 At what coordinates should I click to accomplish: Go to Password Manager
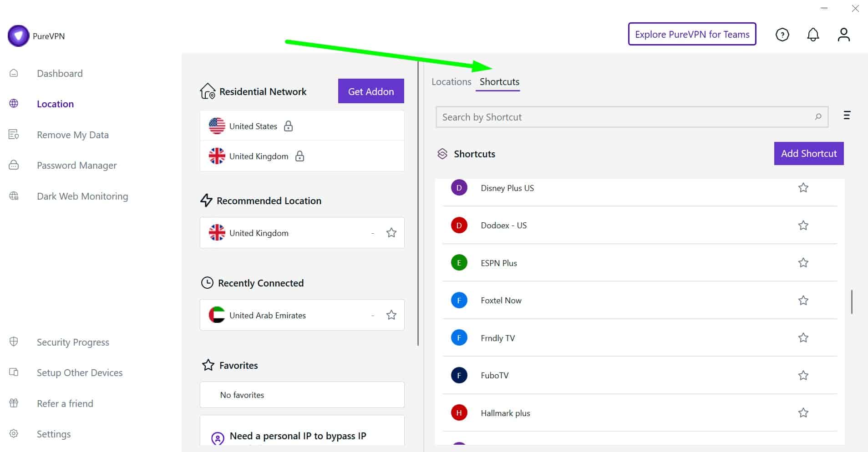(77, 166)
